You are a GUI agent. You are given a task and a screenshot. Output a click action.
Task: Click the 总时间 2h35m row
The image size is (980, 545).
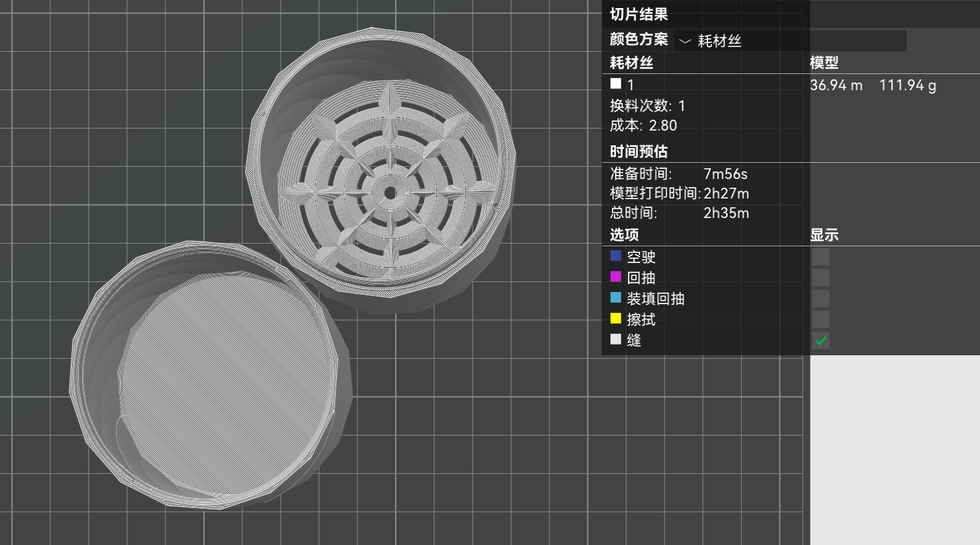pyautogui.click(x=679, y=213)
